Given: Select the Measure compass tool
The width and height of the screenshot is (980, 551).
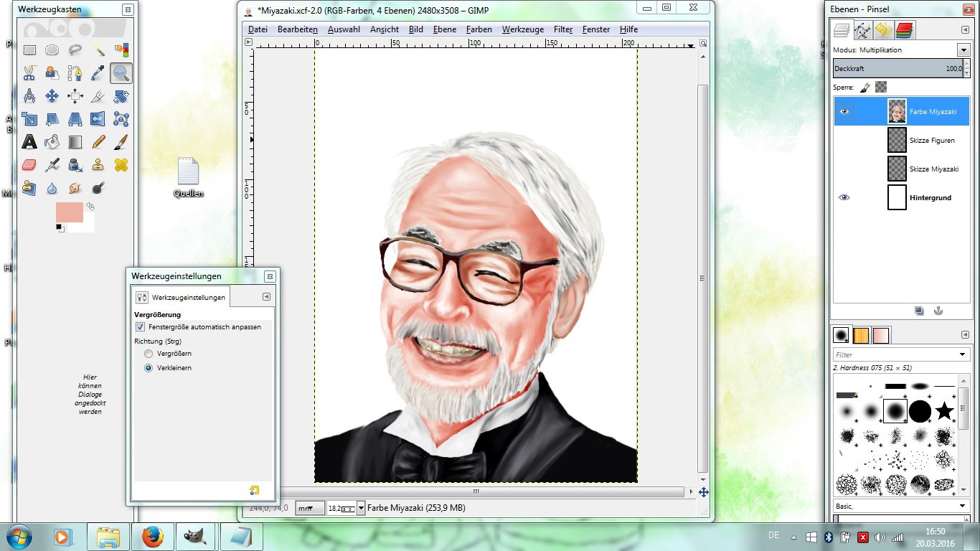Looking at the screenshot, I should pyautogui.click(x=29, y=96).
